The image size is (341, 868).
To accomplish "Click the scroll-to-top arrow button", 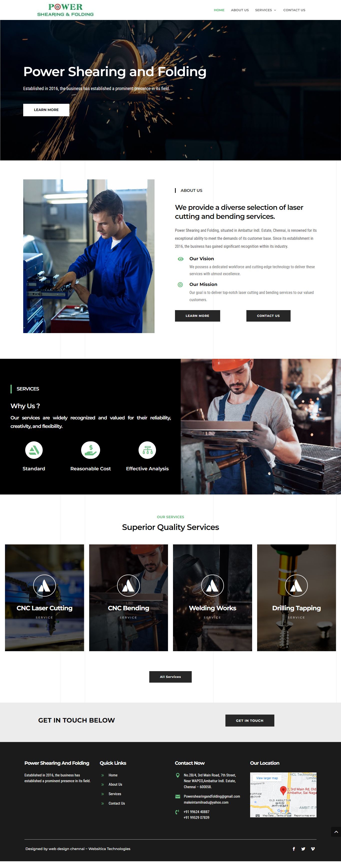I will tap(336, 832).
